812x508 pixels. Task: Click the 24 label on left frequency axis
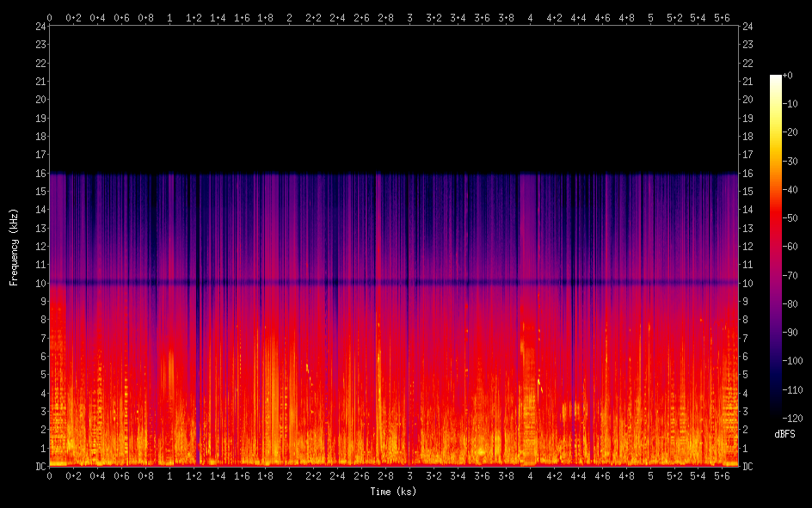40,27
